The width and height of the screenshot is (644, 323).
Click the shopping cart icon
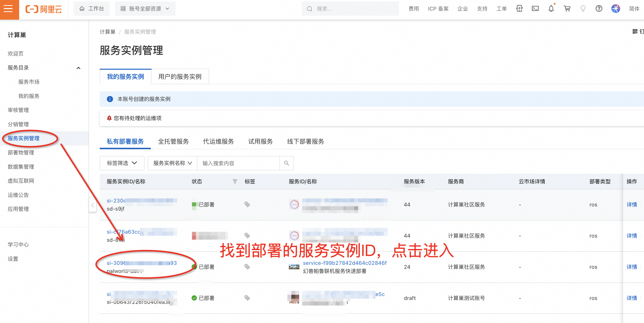tap(567, 8)
